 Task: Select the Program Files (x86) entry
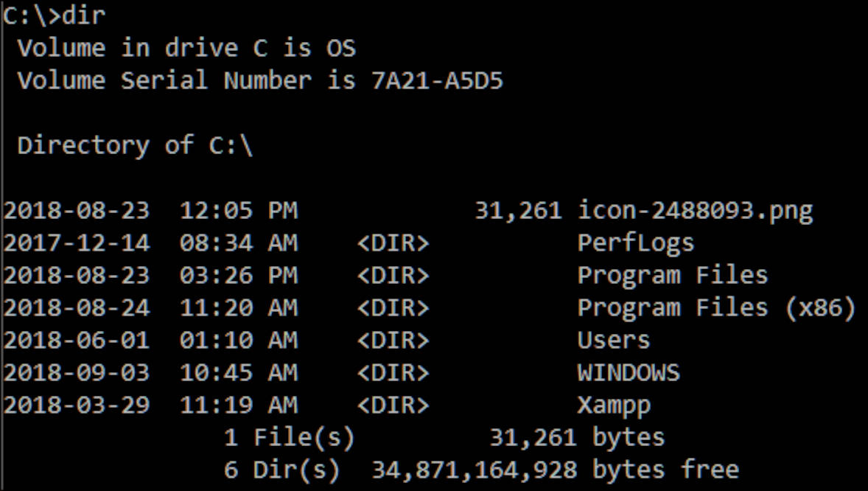716,307
